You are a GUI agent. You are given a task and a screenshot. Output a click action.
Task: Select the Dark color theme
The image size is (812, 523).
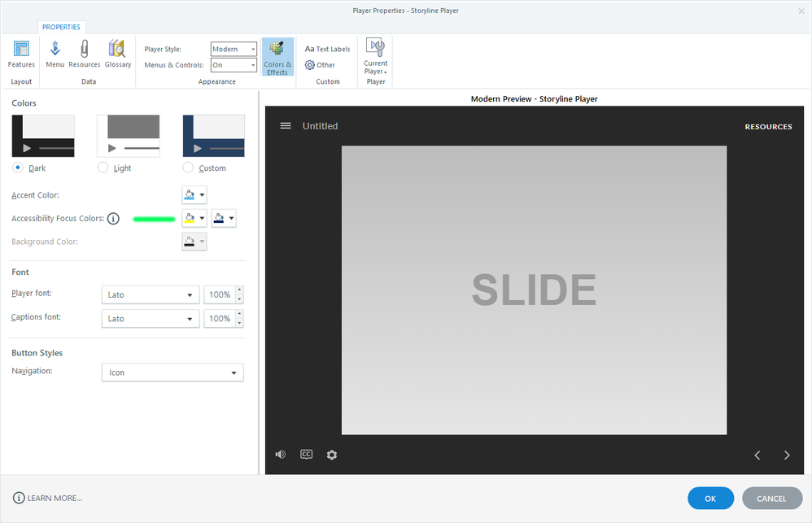click(x=18, y=168)
